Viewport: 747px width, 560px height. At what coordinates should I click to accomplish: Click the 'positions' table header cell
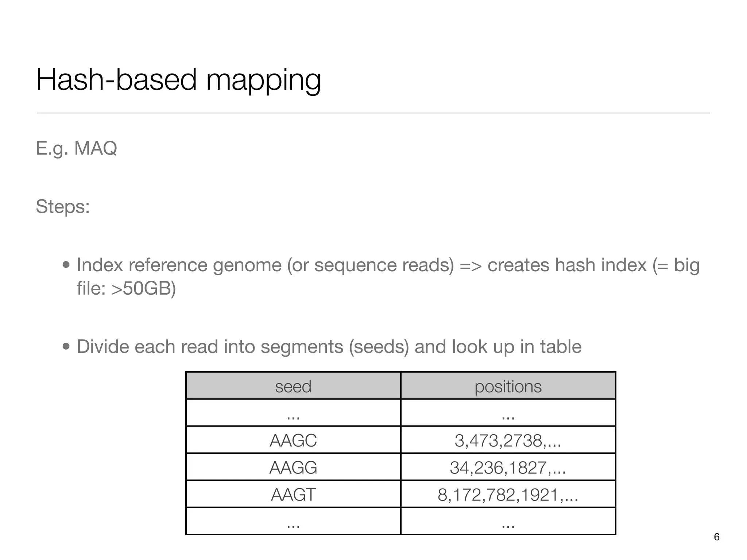coord(508,386)
